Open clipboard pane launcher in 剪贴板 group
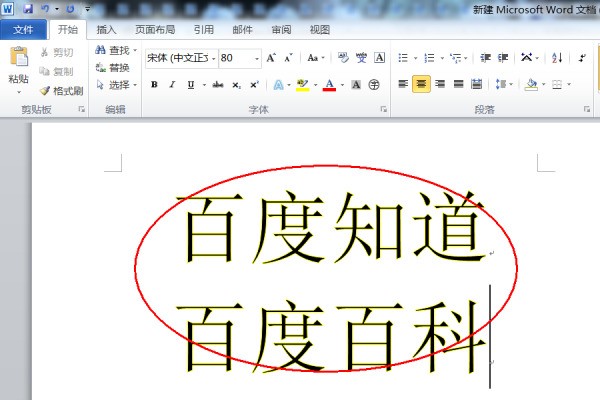 tap(82, 109)
